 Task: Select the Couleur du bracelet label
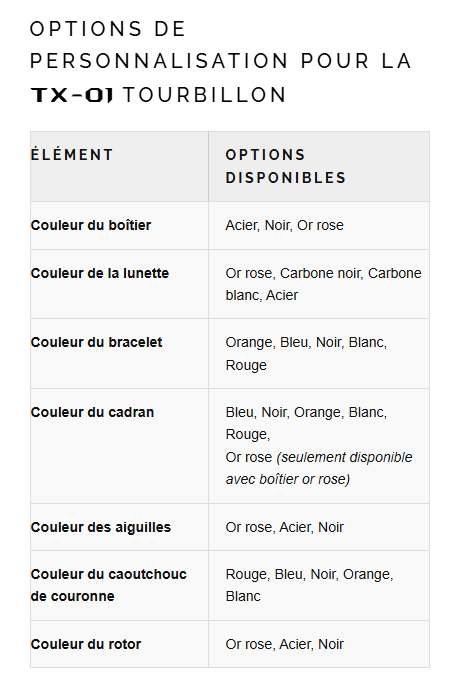pos(96,342)
